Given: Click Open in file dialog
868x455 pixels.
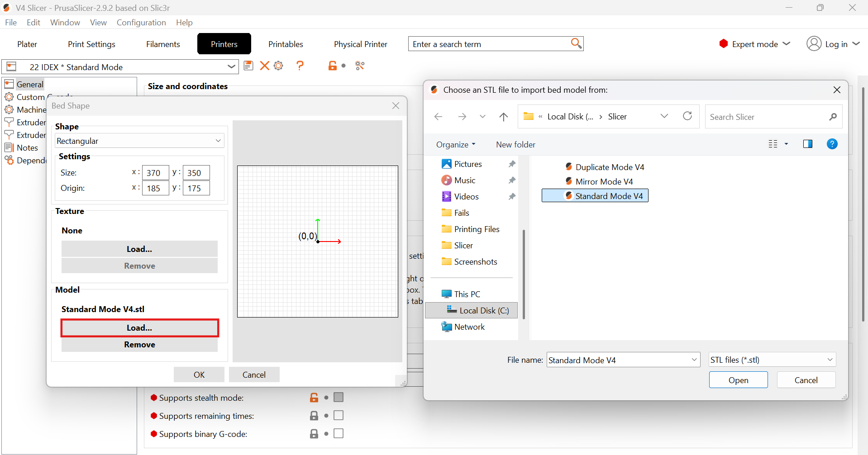Looking at the screenshot, I should tap(739, 380).
